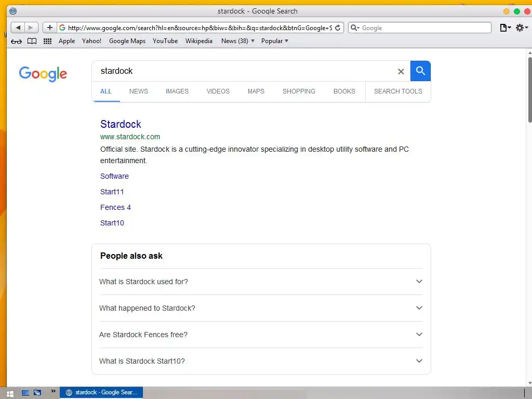Open the Fences 4 sitelink

[115, 207]
